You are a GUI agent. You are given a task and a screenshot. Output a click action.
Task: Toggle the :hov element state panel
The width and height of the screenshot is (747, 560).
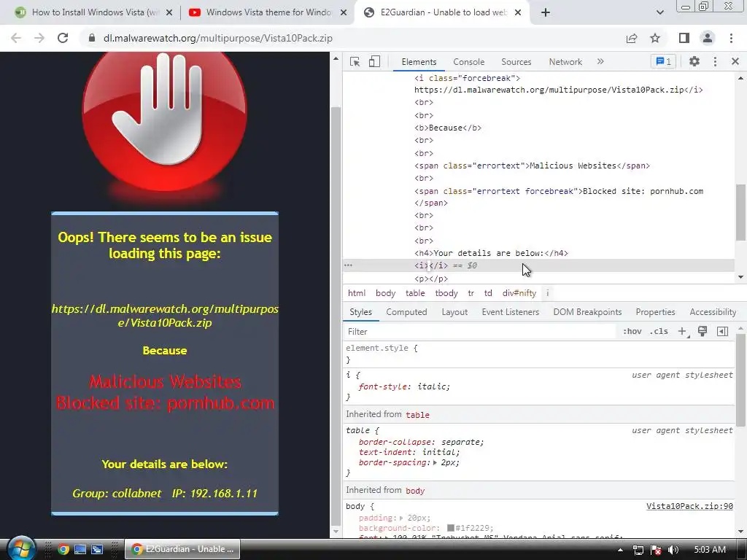(x=632, y=332)
